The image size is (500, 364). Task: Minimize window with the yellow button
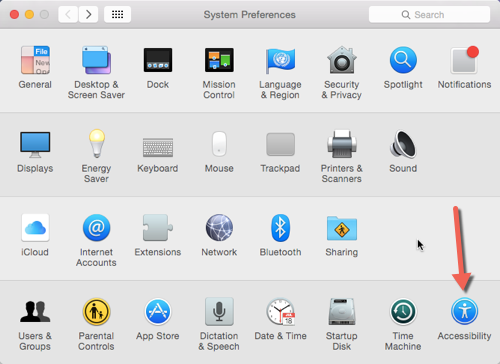click(x=29, y=15)
